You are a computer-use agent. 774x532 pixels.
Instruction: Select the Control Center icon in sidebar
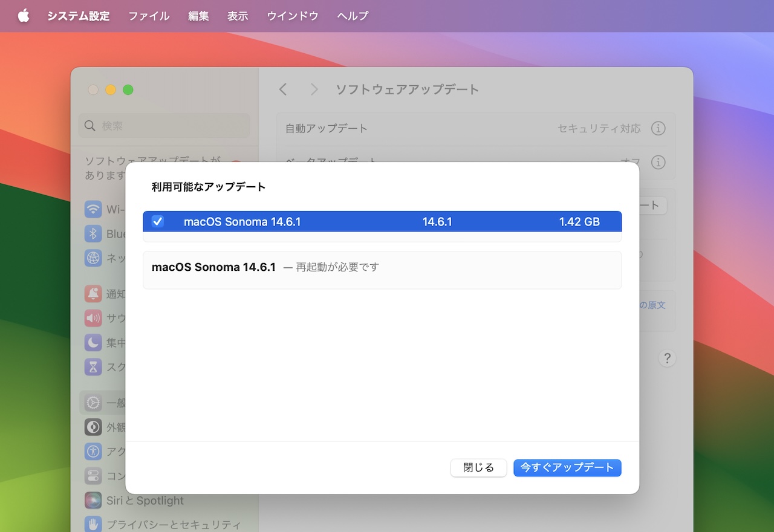pyautogui.click(x=93, y=476)
